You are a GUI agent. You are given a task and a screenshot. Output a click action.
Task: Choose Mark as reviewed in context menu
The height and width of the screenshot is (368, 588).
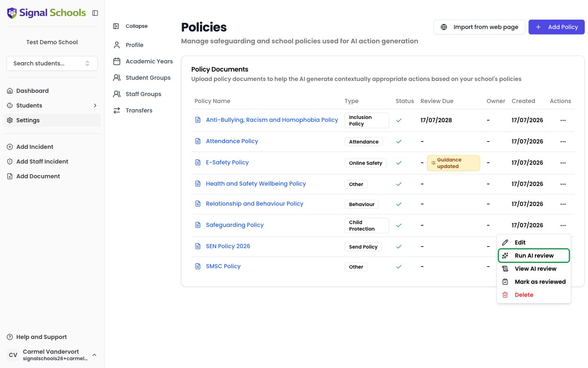(534, 282)
